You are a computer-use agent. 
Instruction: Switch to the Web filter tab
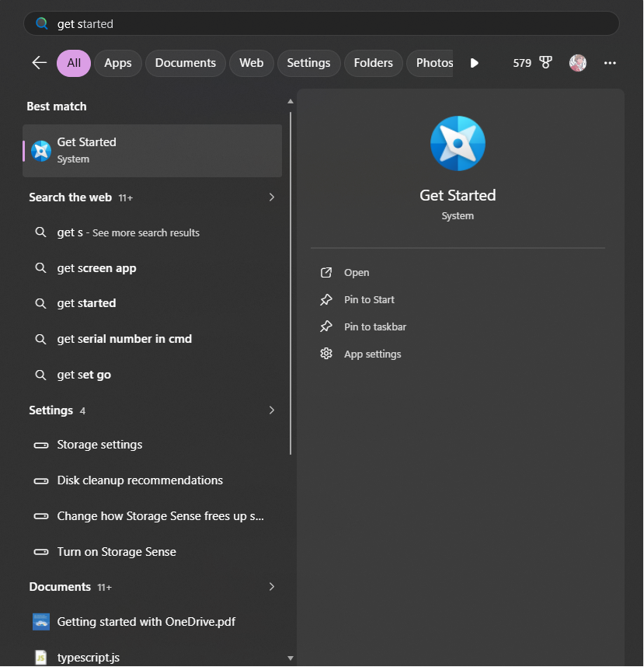pos(251,63)
